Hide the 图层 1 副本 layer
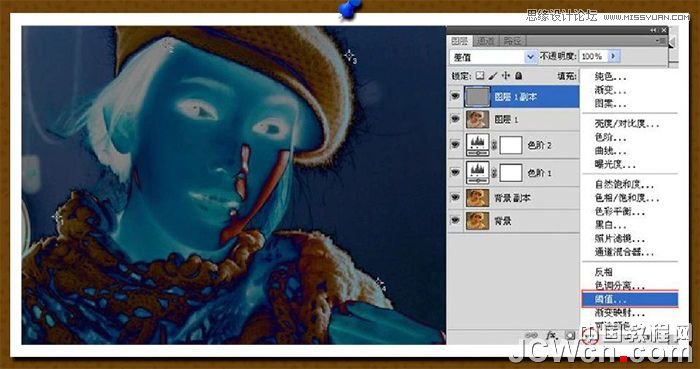The width and height of the screenshot is (700, 369). (455, 96)
